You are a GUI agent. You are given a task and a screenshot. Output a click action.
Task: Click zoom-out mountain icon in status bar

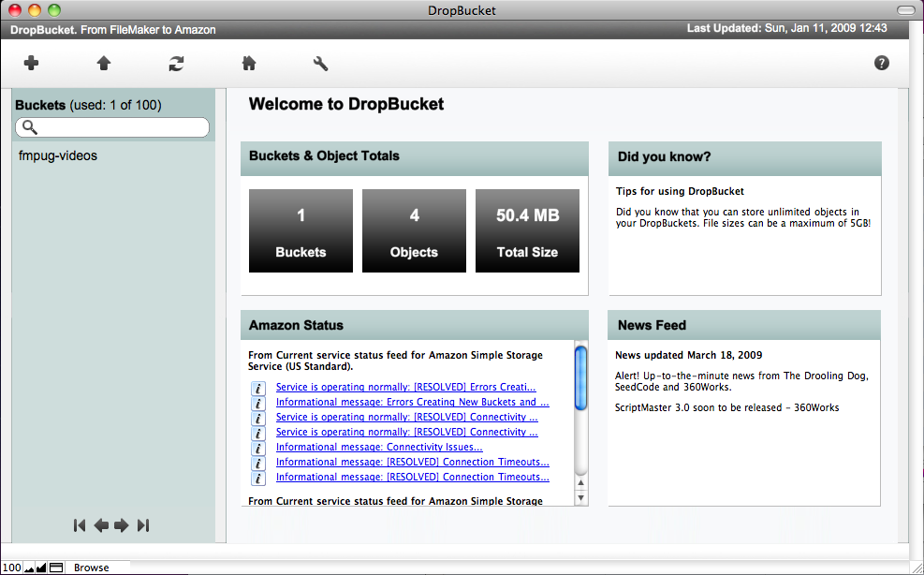(29, 568)
